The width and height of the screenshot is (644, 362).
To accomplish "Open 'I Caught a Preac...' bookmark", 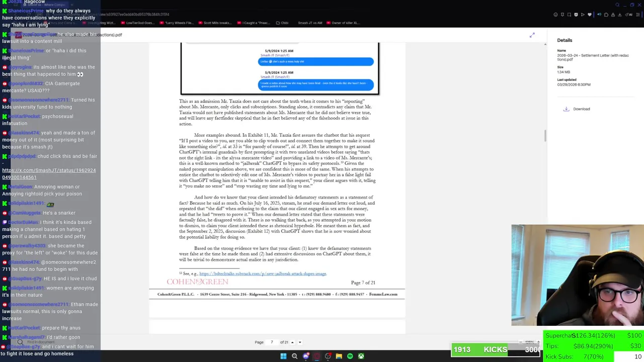I will coord(254,23).
